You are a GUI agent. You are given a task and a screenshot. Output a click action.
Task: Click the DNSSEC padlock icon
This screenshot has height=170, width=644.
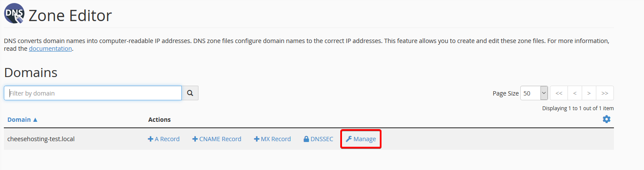point(306,139)
